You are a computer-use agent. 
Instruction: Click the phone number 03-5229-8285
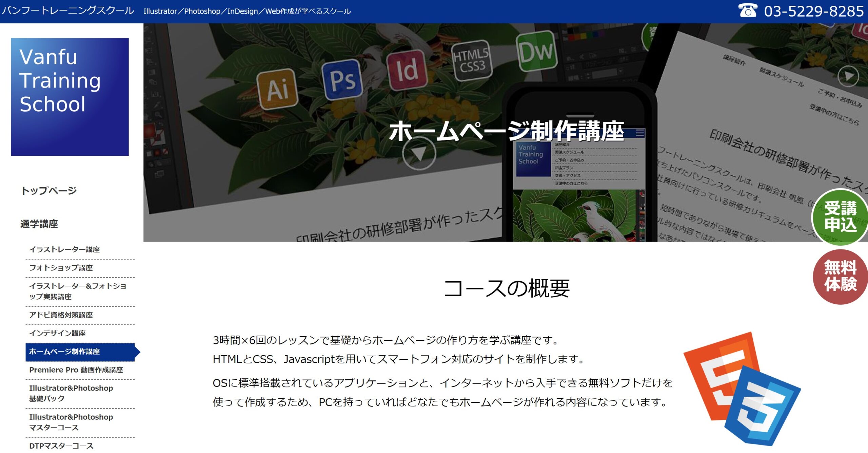click(x=814, y=11)
